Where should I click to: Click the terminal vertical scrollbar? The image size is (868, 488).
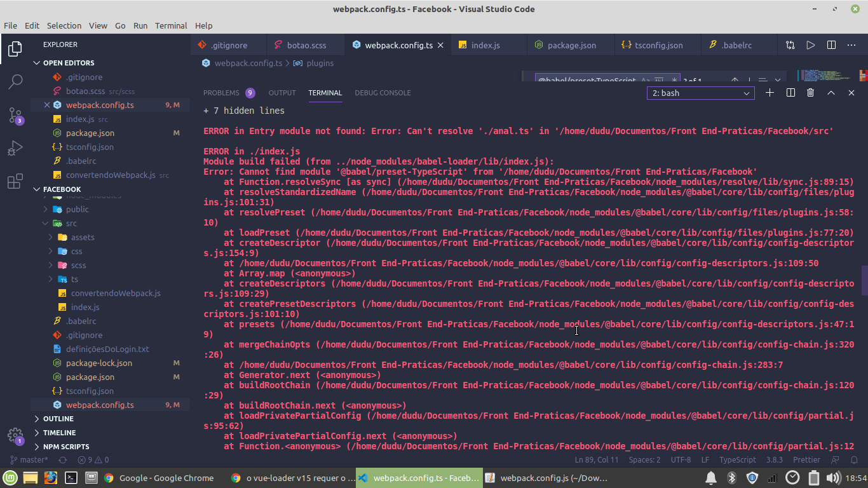click(x=864, y=280)
